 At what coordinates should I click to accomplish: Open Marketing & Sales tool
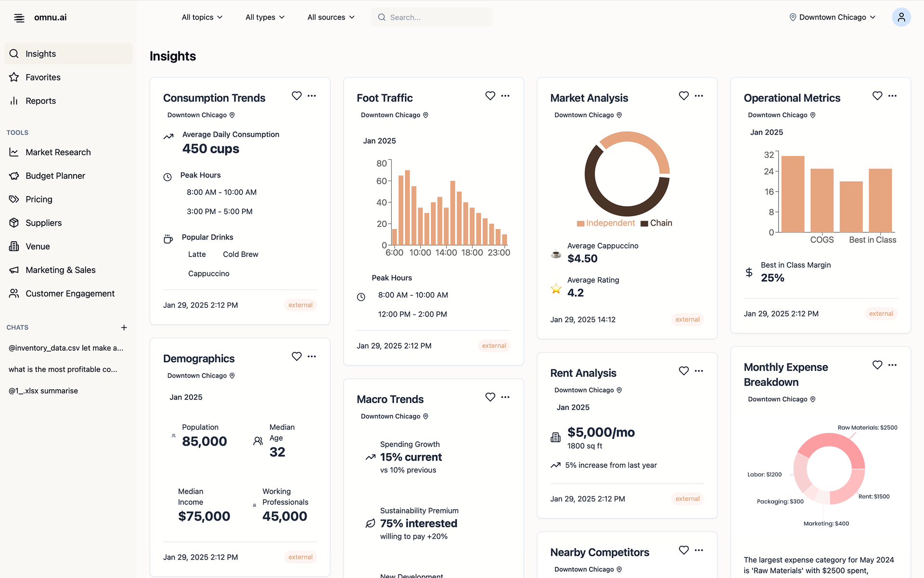61,270
